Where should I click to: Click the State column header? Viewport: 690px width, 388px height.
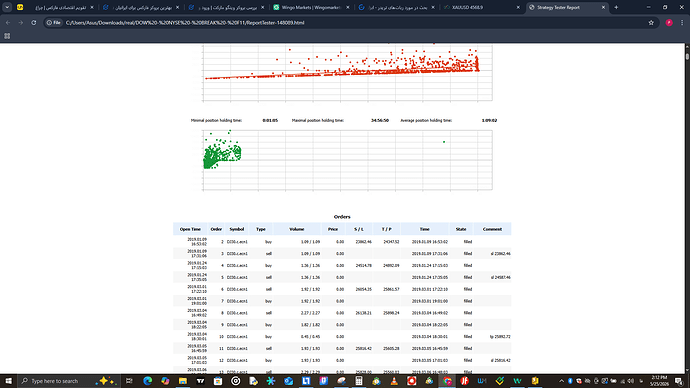(461, 229)
